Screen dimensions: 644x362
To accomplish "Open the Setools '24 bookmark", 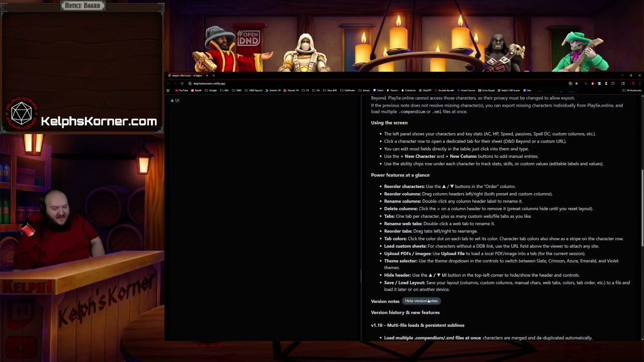I will [273, 90].
